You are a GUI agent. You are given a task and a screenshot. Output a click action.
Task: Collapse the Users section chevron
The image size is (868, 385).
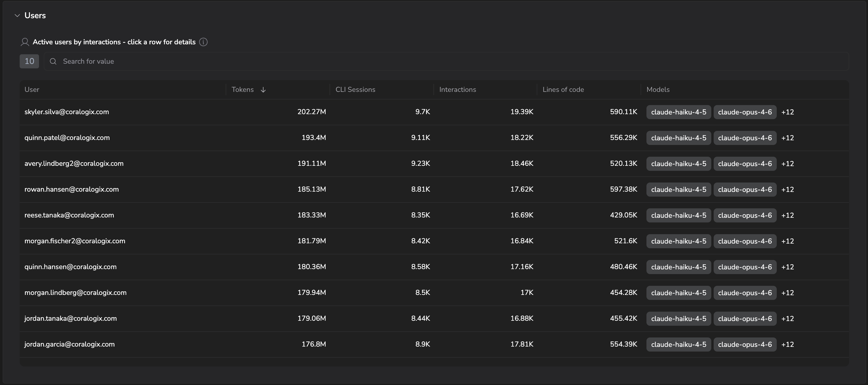point(17,16)
